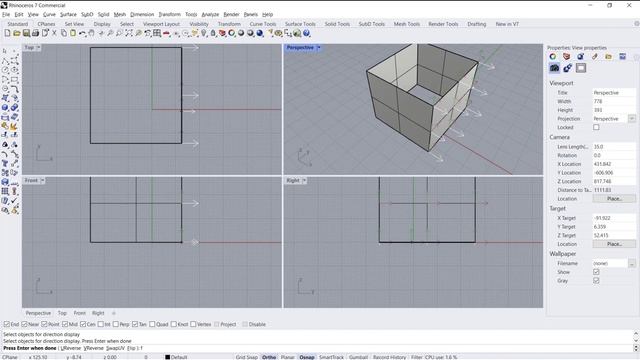Select the Circle tool in left sidebar

click(5, 70)
